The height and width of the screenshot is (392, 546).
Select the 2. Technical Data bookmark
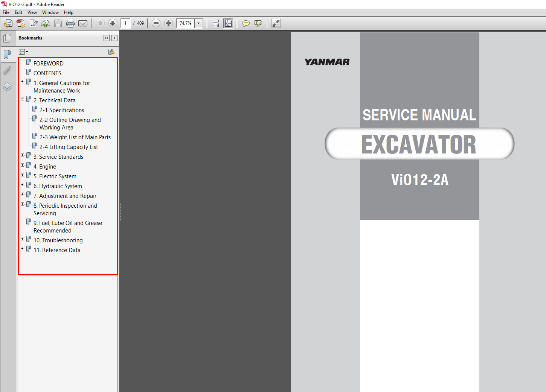55,100
